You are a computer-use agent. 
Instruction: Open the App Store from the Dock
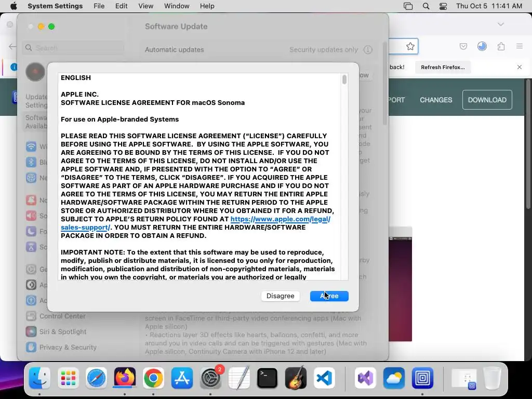pos(182,378)
